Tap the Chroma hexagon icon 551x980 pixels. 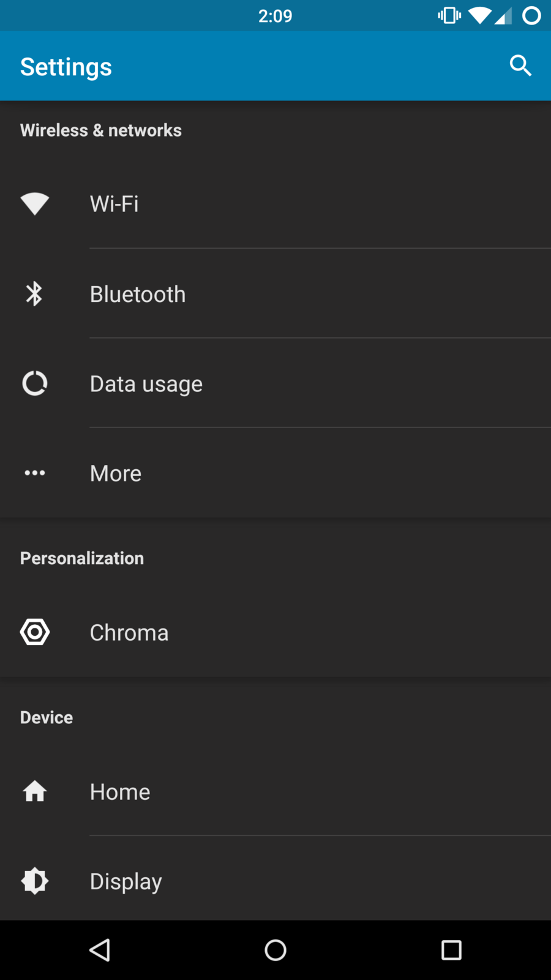tap(35, 632)
